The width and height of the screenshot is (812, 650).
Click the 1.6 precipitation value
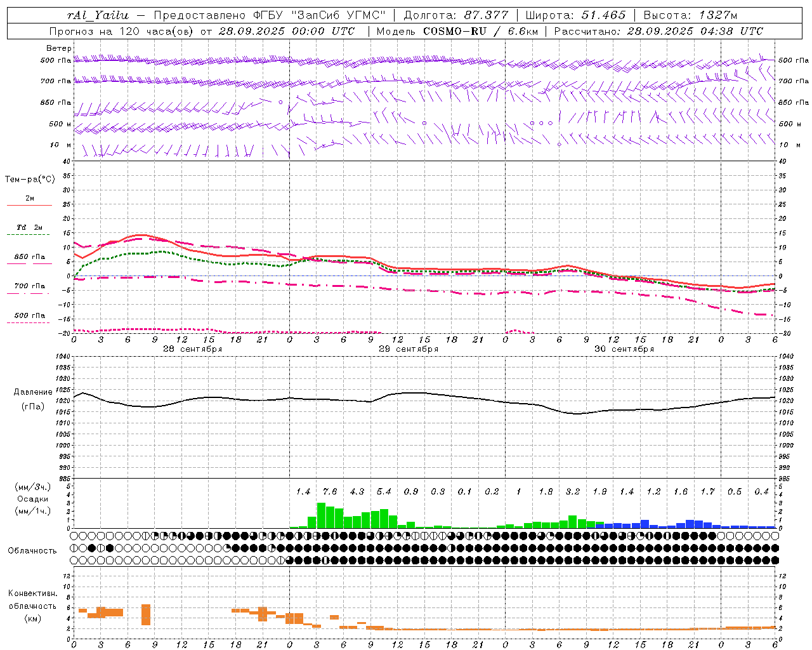click(681, 491)
